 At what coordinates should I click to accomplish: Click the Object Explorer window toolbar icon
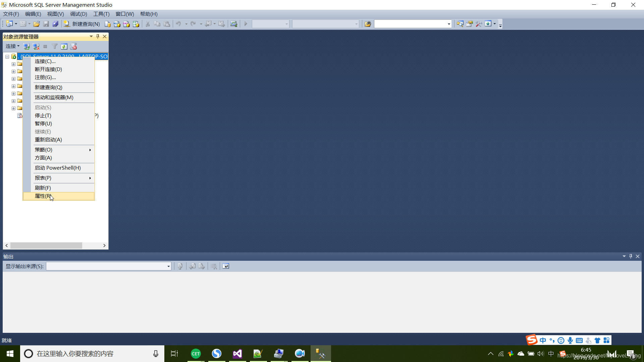[x=460, y=24]
